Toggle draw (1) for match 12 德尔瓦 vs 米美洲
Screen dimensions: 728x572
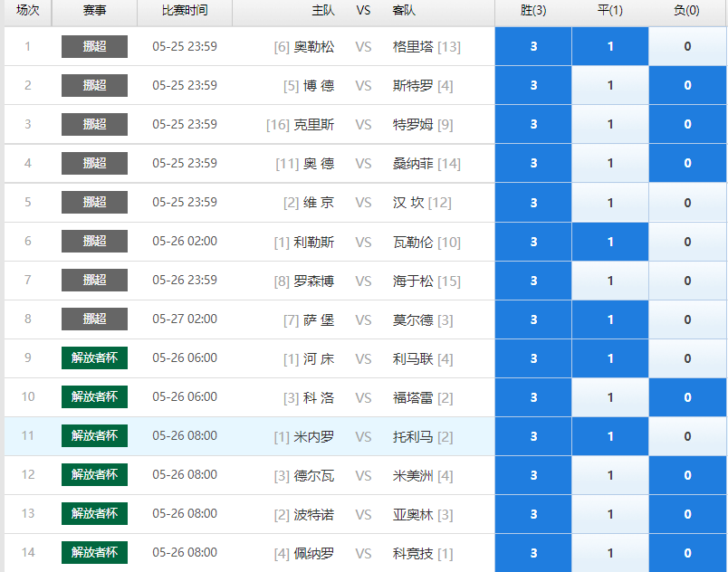click(610, 475)
